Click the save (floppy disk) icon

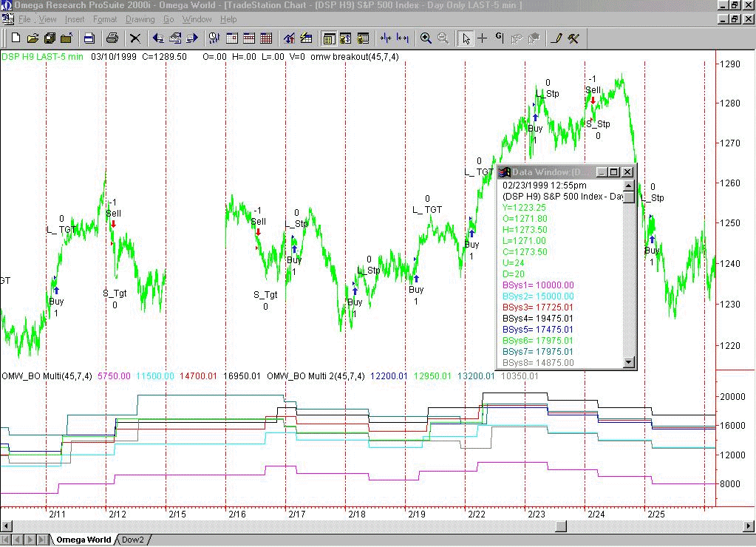point(89,38)
